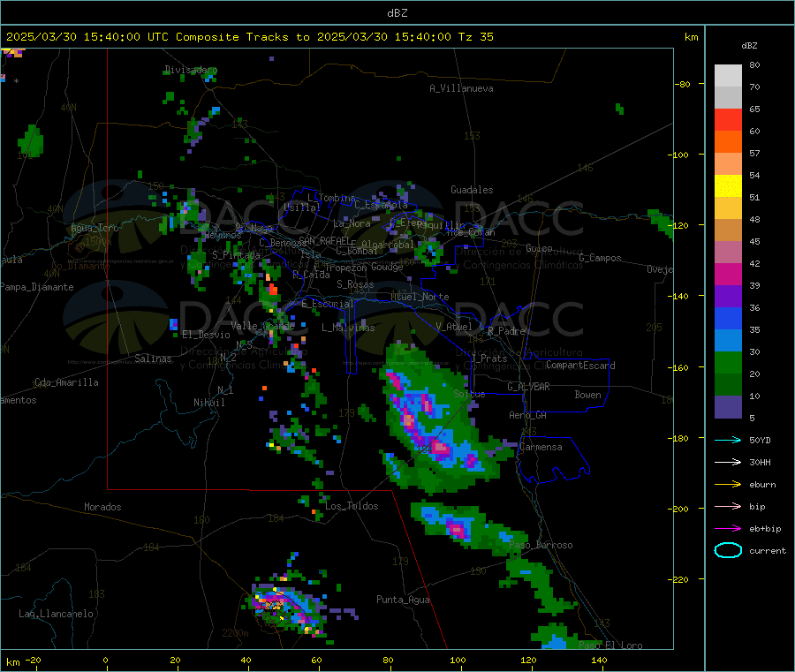Click the Guadales location label
The height and width of the screenshot is (672, 795).
pos(472,190)
